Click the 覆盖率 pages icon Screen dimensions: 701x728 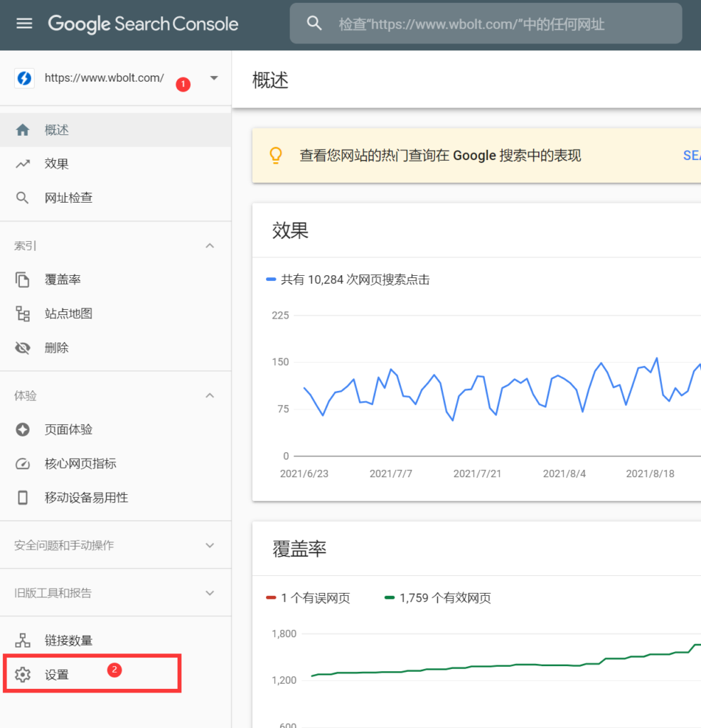(23, 280)
